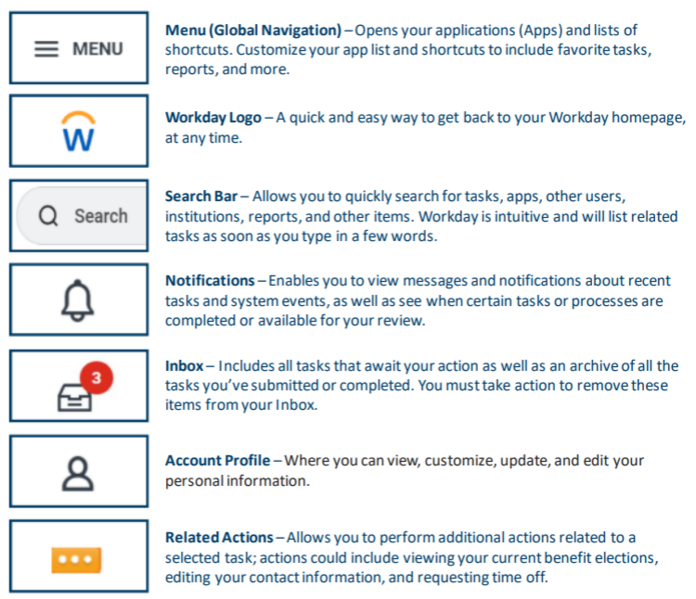Click the 'Related Actions' bold heading
Image resolution: width=696 pixels, height=599 pixels.
(217, 538)
